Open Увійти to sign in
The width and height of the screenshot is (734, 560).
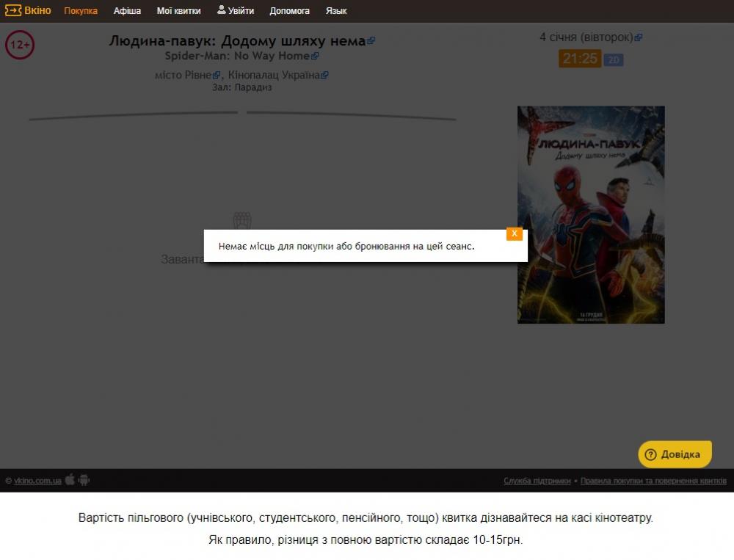[236, 11]
